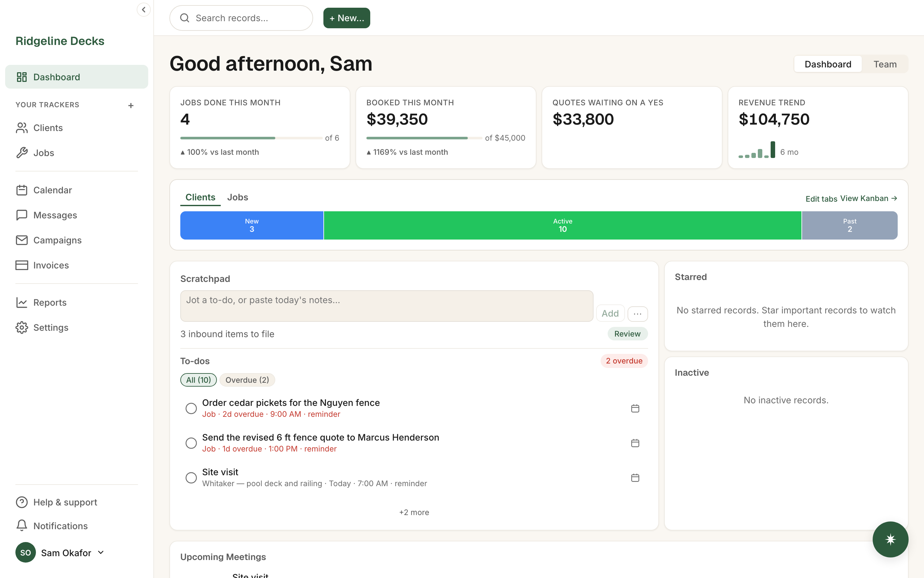Open Notifications
Image resolution: width=924 pixels, height=578 pixels.
(76, 526)
